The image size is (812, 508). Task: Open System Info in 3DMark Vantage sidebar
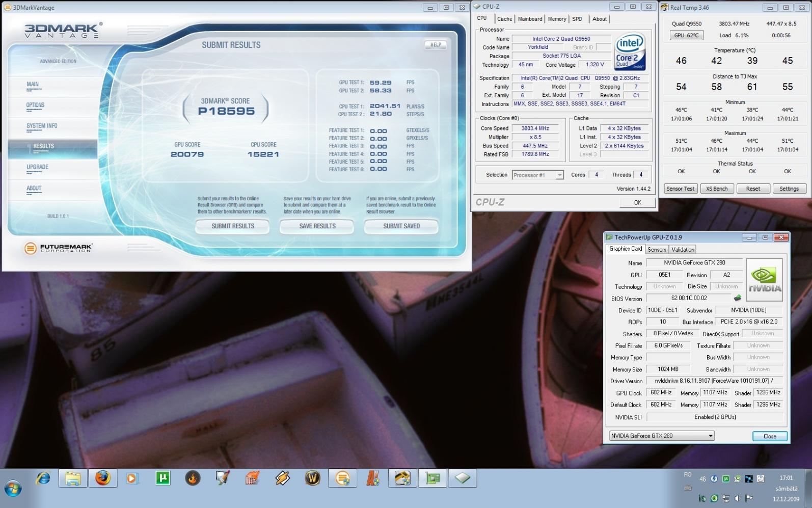tap(42, 126)
